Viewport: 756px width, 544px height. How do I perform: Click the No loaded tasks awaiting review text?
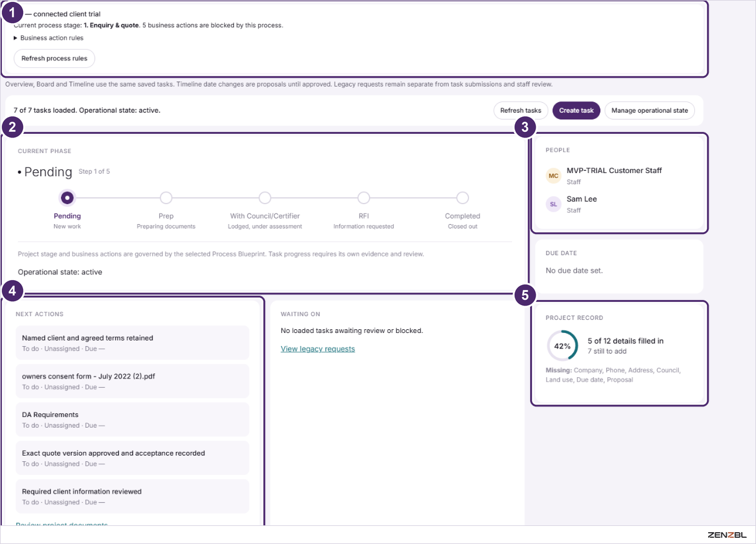[x=352, y=331]
